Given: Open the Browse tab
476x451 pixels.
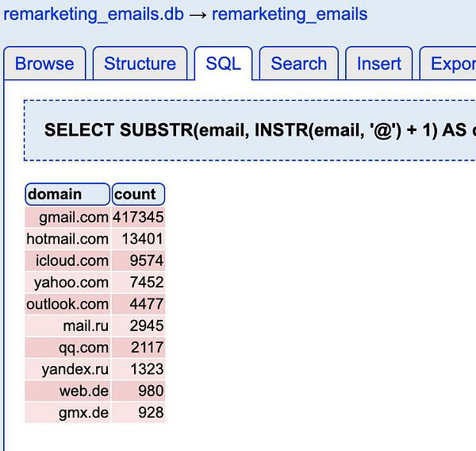Looking at the screenshot, I should point(44,64).
